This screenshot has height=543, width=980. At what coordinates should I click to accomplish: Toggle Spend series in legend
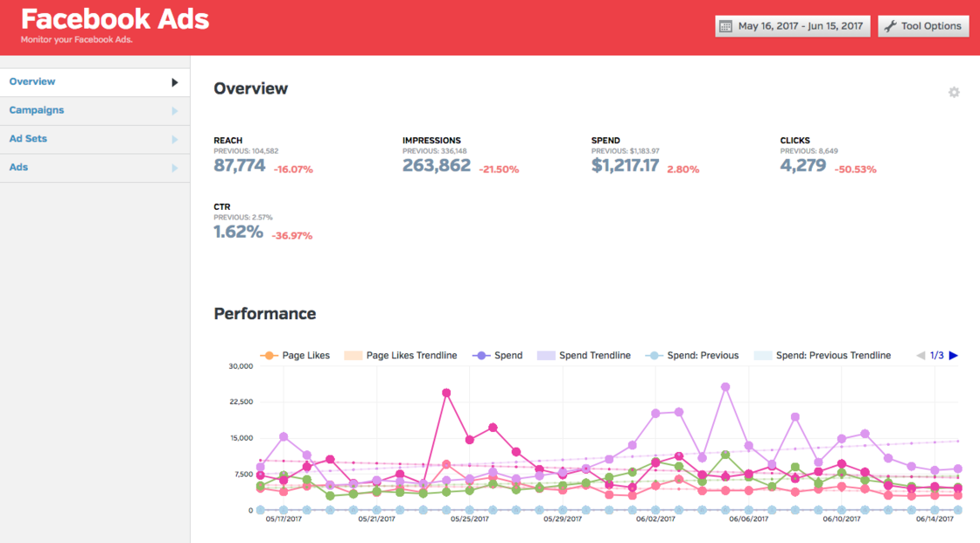click(x=498, y=356)
